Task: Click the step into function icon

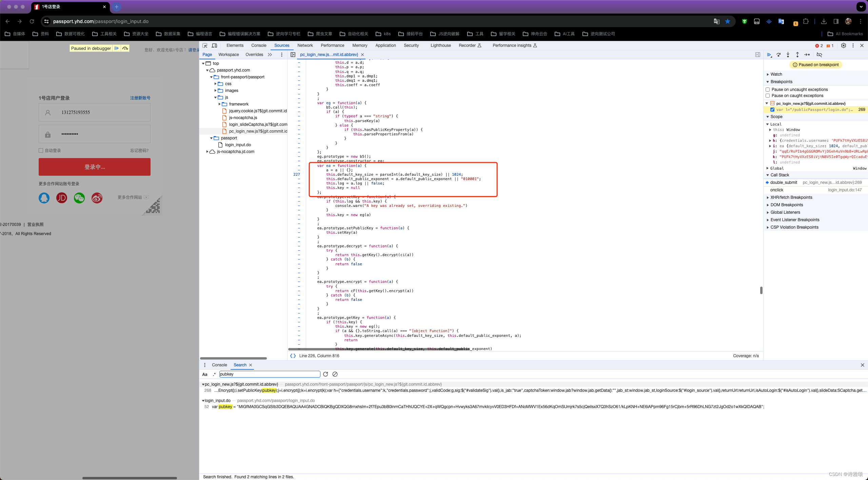Action: pos(788,55)
